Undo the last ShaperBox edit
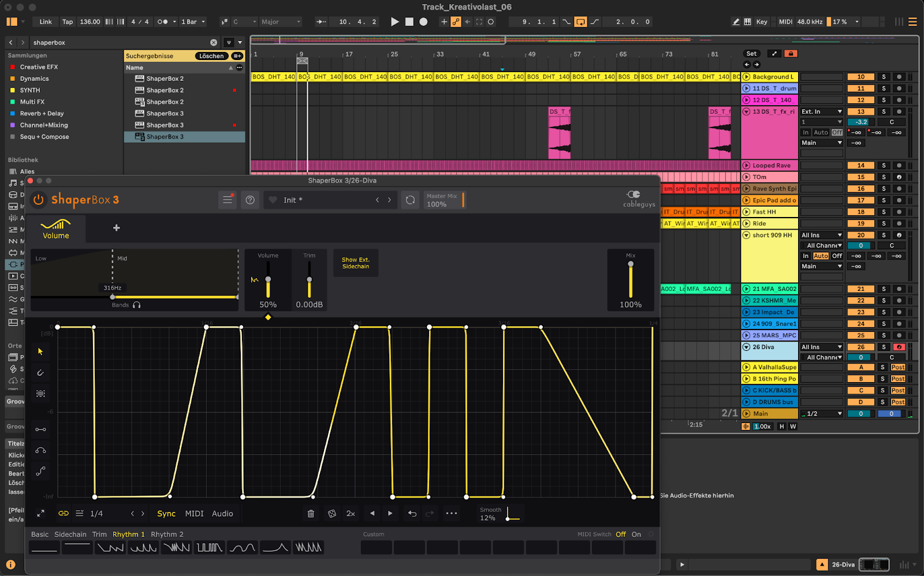924x576 pixels. (412, 514)
